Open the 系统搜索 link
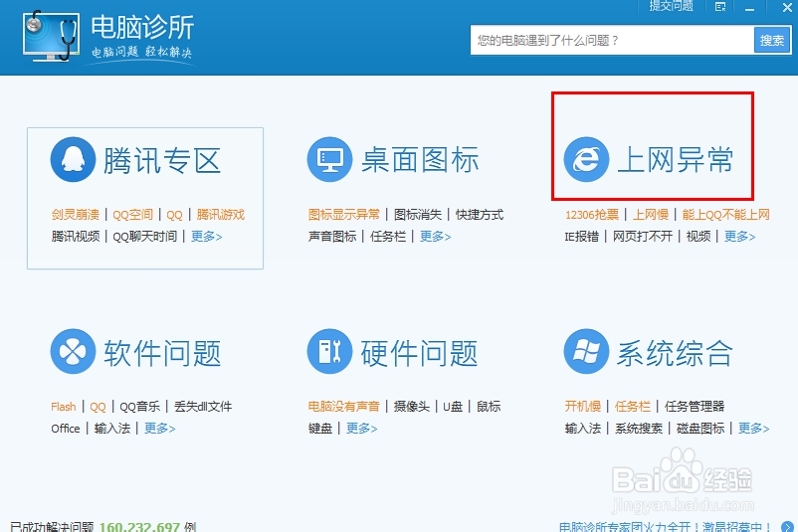The width and height of the screenshot is (798, 532). tap(639, 429)
